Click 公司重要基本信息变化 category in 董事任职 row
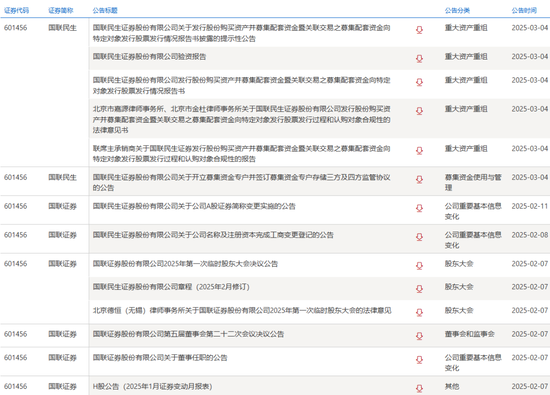 473,363
